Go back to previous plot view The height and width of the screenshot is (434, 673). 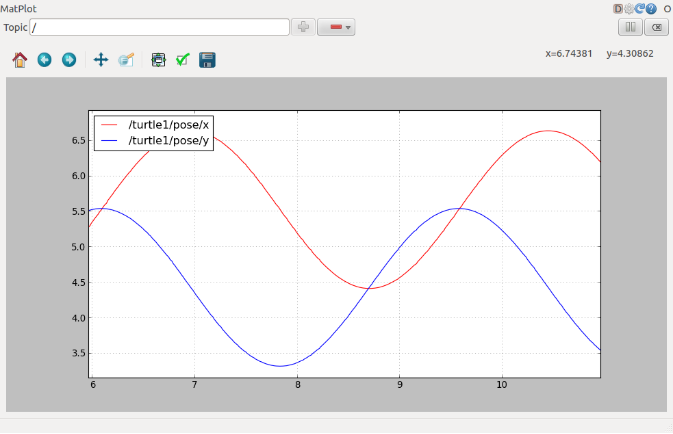(45, 60)
